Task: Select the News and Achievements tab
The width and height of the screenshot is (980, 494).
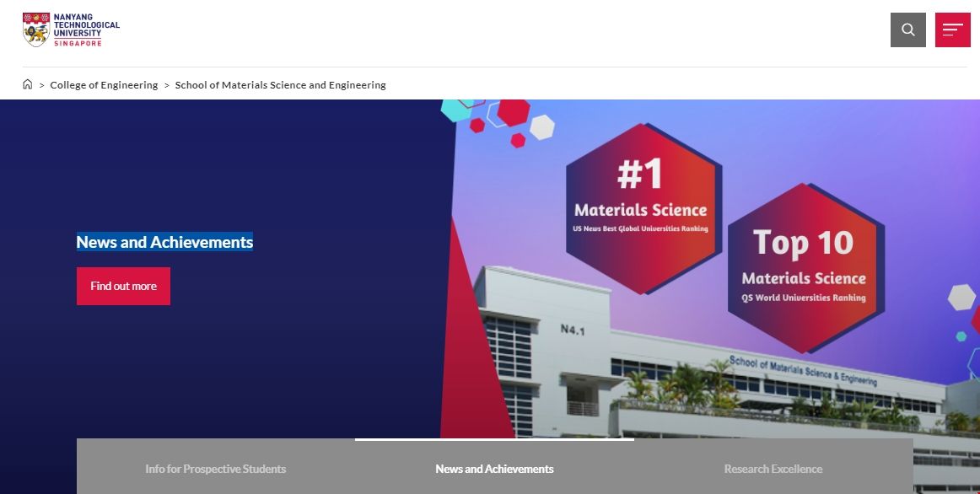Action: click(493, 468)
